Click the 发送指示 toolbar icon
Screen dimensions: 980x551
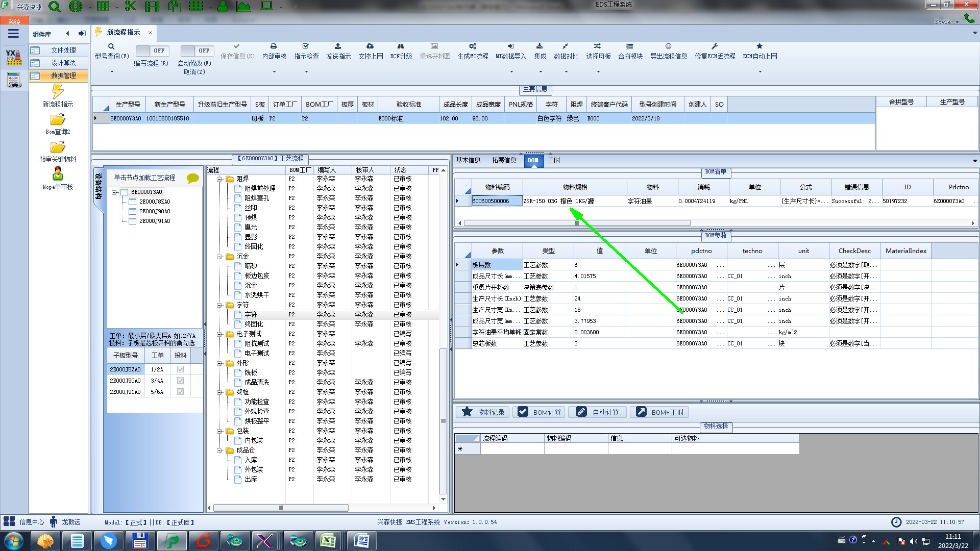click(x=338, y=46)
